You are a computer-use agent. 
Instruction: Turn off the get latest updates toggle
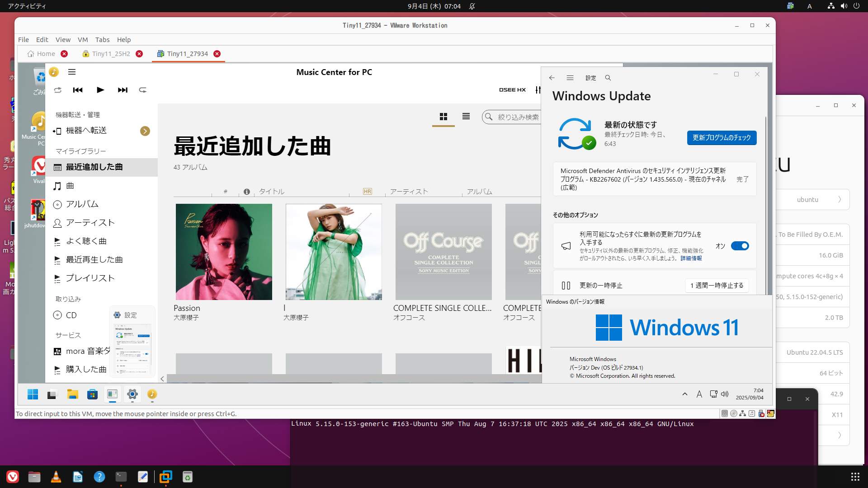[740, 246]
